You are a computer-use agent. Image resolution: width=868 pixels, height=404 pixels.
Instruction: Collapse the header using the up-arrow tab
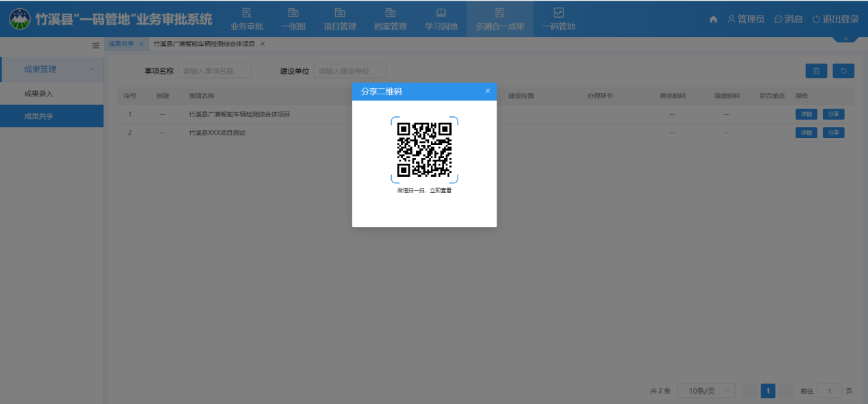pyautogui.click(x=845, y=39)
